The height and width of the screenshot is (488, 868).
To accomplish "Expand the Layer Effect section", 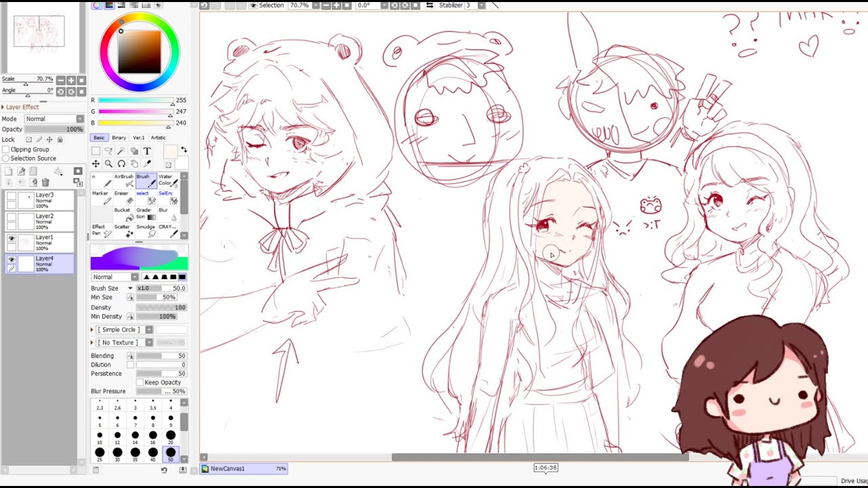I will (20, 107).
